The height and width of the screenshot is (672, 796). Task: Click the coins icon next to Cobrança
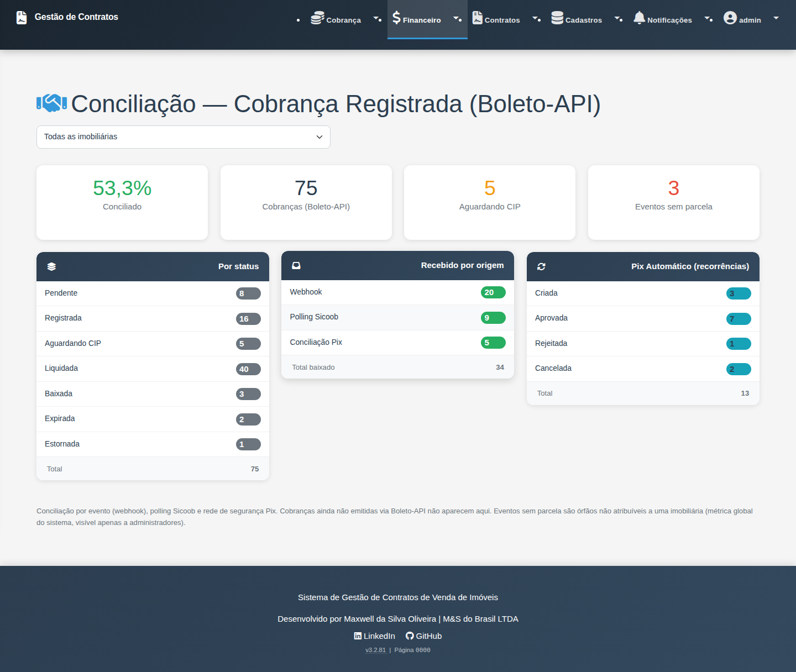pos(317,18)
